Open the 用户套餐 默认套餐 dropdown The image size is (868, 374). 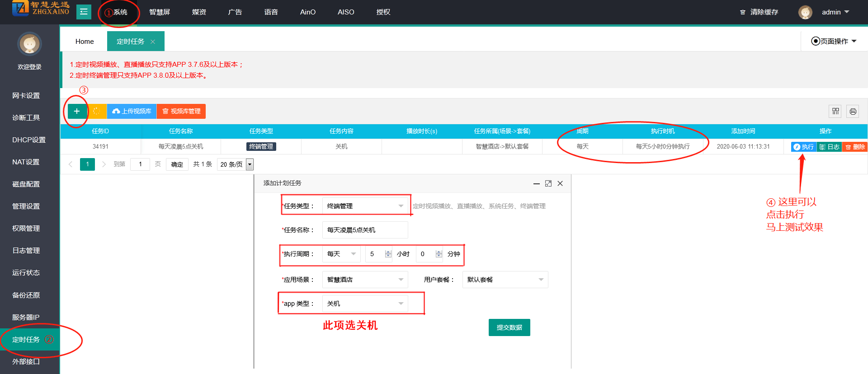pyautogui.click(x=505, y=280)
